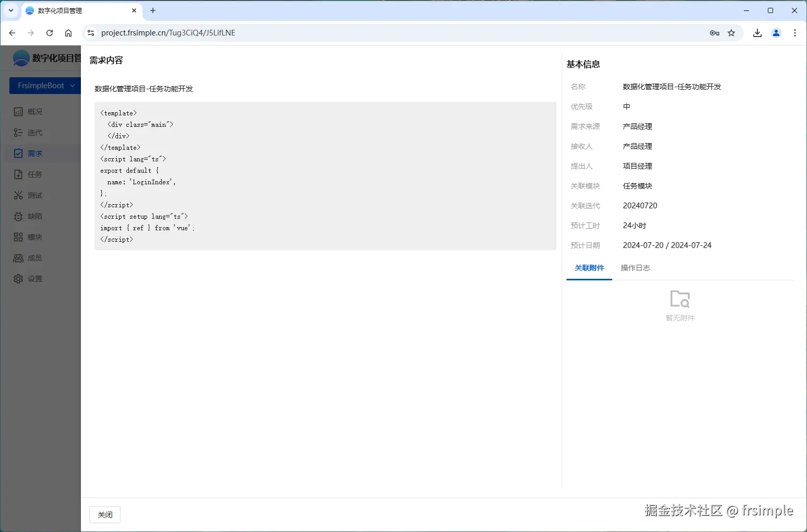Switch to the 操作日志 log tab
Image resolution: width=807 pixels, height=532 pixels.
(635, 267)
